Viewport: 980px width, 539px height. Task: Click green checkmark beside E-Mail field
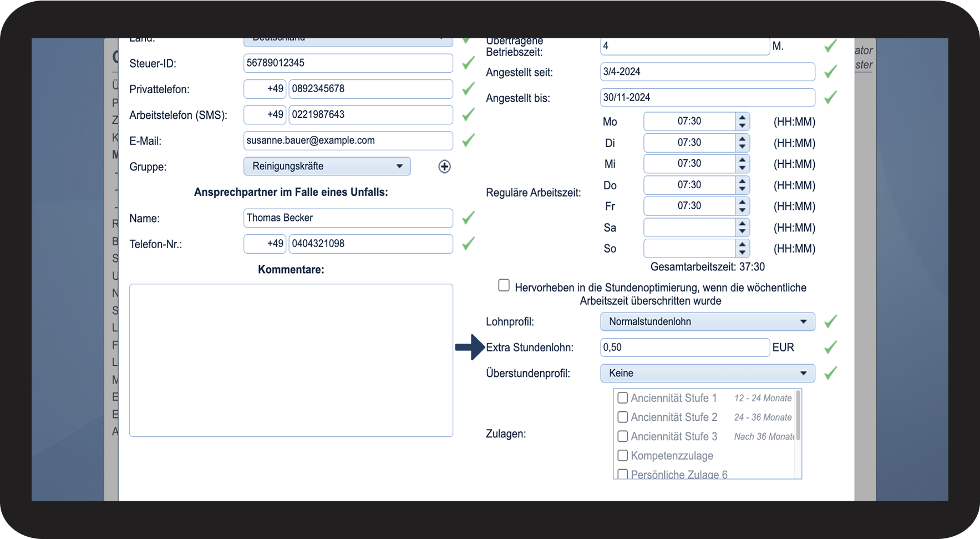469,140
